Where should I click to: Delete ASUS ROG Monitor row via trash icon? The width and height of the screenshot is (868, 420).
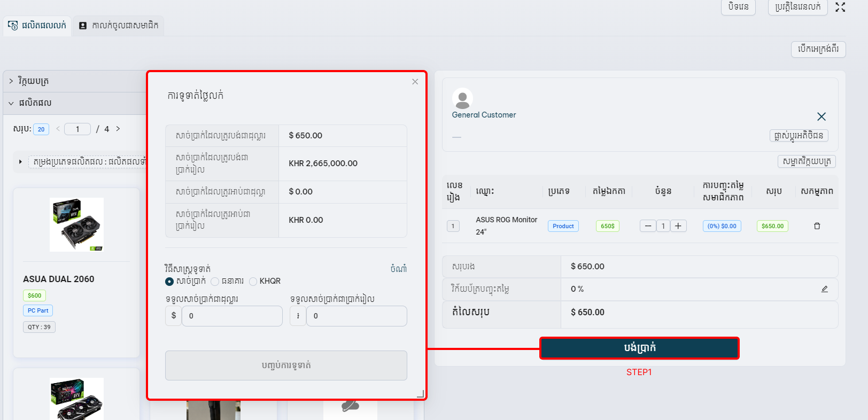click(817, 226)
